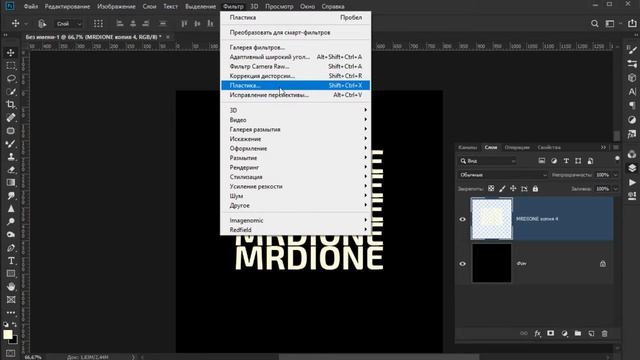The image size is (640, 360).
Task: Click the search magnifier in options bar
Action: click(x=595, y=24)
